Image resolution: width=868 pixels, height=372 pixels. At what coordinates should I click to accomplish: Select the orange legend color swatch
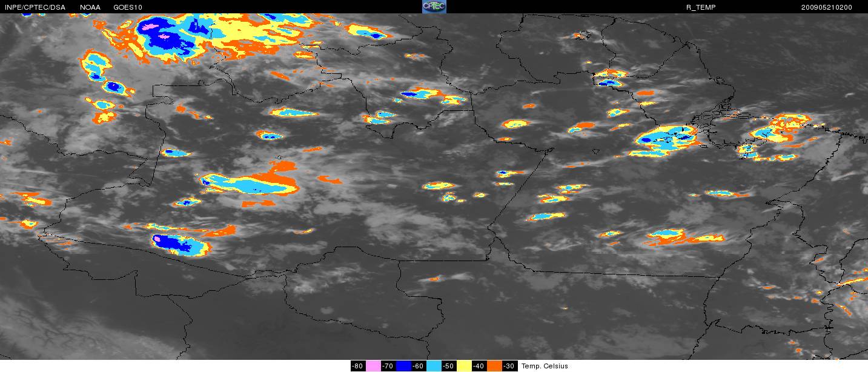tap(494, 366)
